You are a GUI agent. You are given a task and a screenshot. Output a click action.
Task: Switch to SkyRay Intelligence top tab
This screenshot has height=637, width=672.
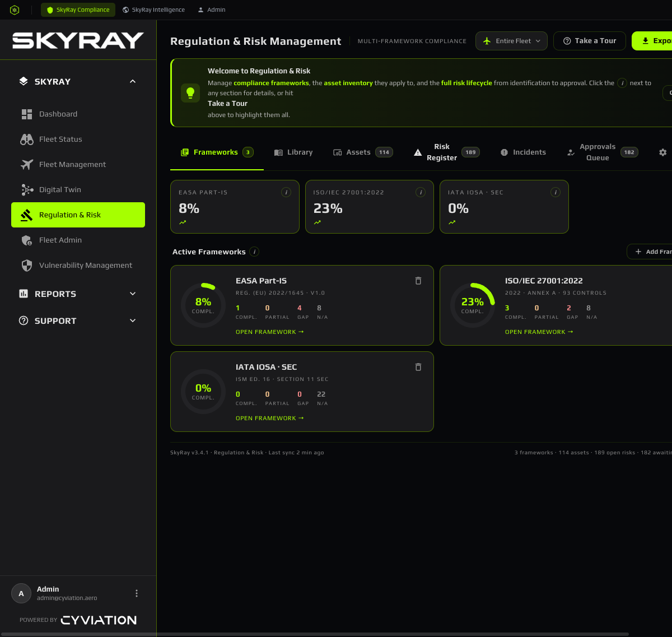[153, 10]
